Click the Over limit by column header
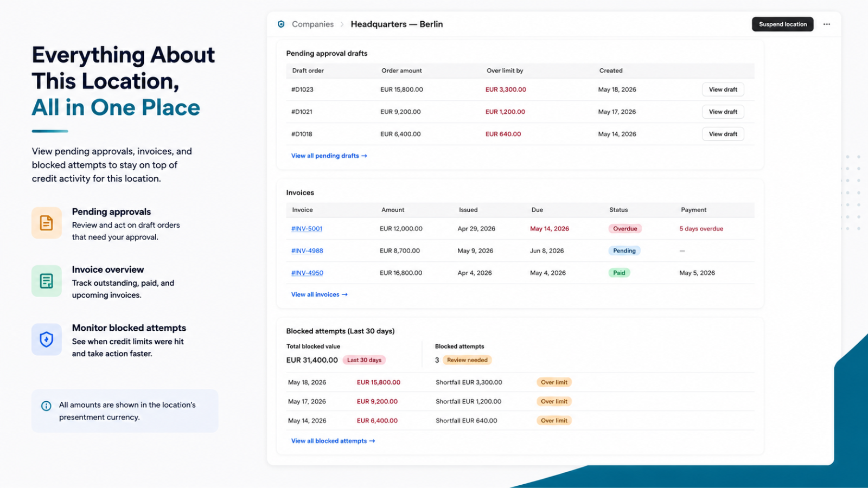The width and height of the screenshot is (868, 488). coord(505,70)
